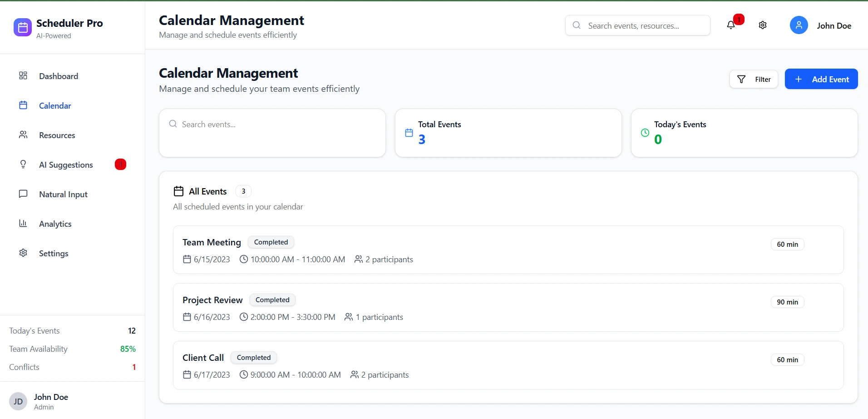Click the Filter button
This screenshot has width=868, height=419.
pyautogui.click(x=754, y=79)
